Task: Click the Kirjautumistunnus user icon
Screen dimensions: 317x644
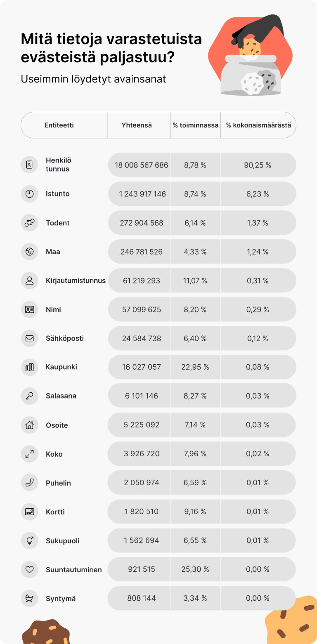Action: [29, 281]
